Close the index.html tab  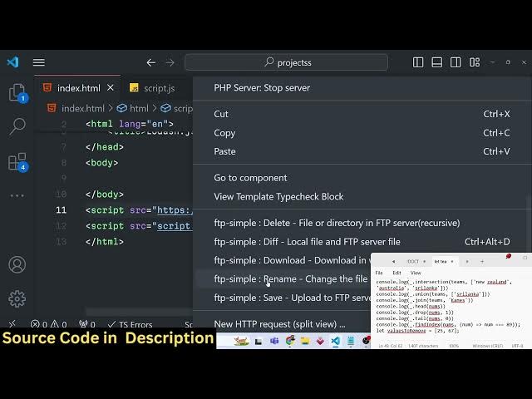coord(111,88)
